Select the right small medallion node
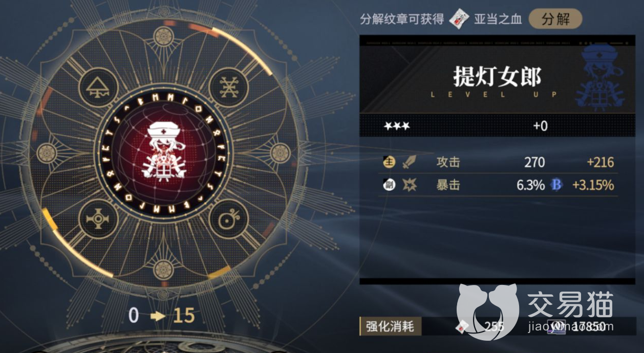 [280, 153]
